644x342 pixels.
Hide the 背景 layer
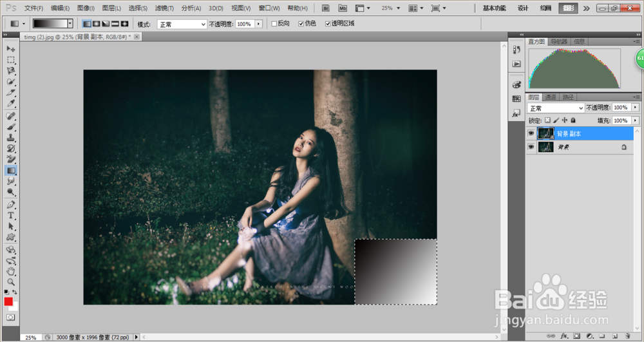[x=531, y=147]
